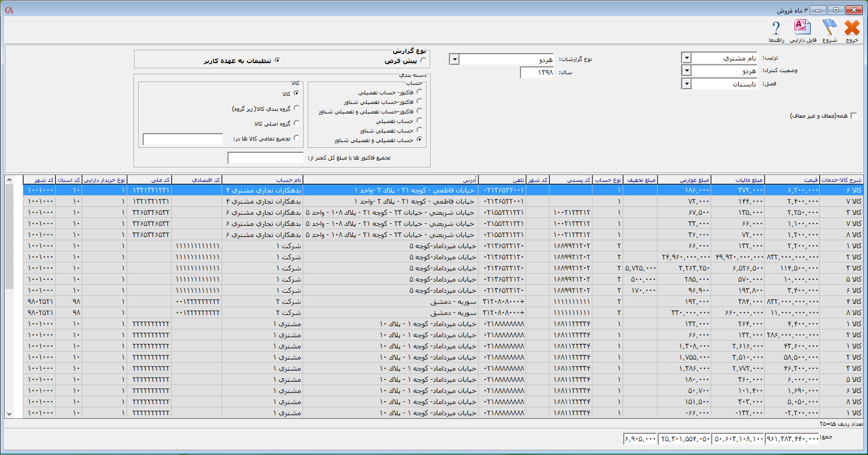Open the فصل dropdown showing تابستان

686,84
